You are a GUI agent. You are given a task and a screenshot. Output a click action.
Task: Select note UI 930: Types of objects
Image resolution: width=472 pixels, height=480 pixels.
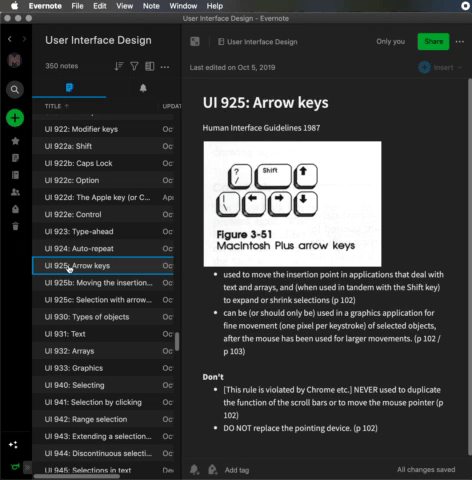pyautogui.click(x=103, y=317)
